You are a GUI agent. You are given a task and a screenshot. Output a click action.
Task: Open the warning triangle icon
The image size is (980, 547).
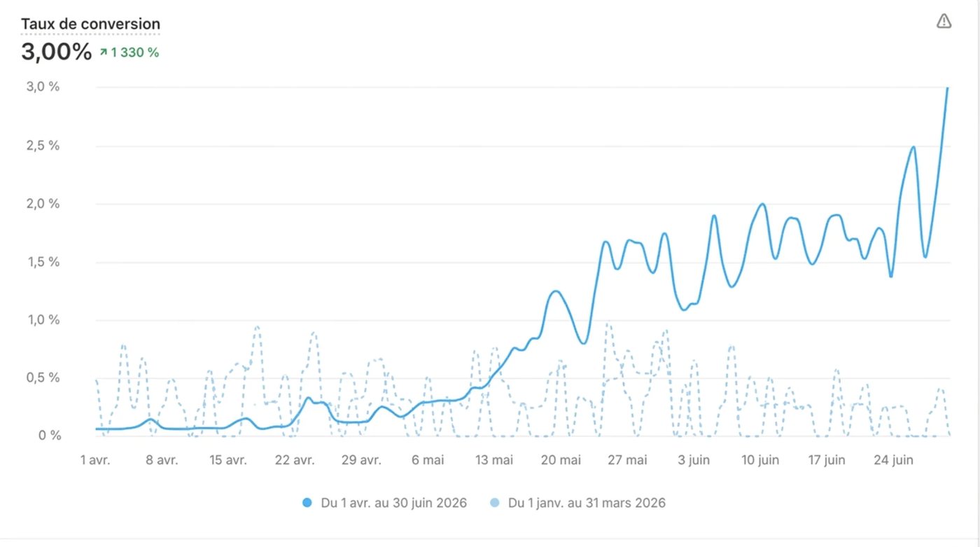tap(944, 22)
